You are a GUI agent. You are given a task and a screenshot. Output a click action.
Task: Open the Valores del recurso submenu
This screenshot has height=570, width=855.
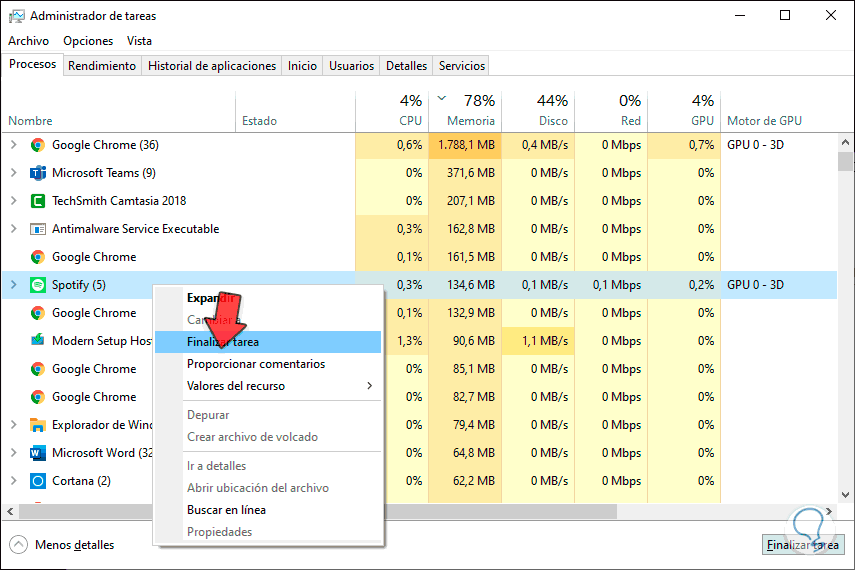pos(268,386)
